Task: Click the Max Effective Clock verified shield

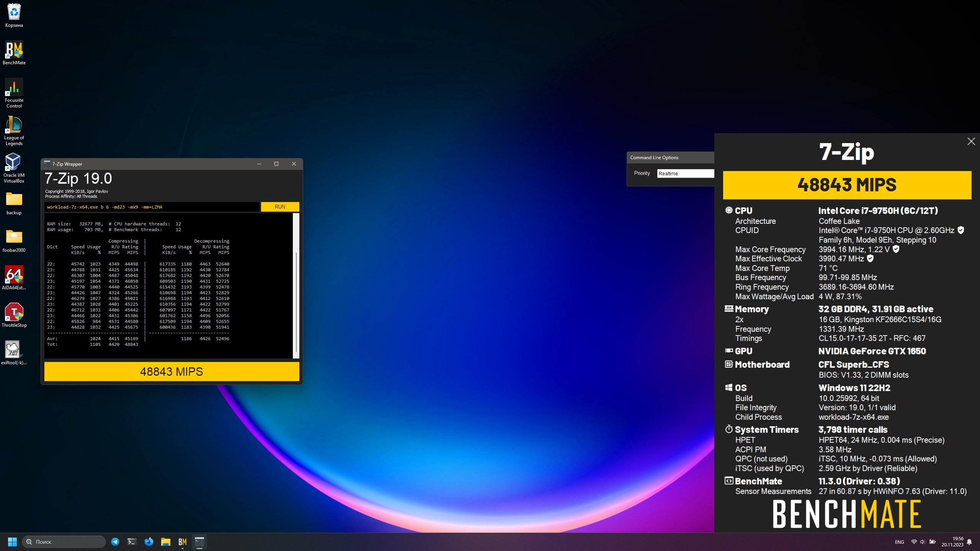Action: point(870,258)
